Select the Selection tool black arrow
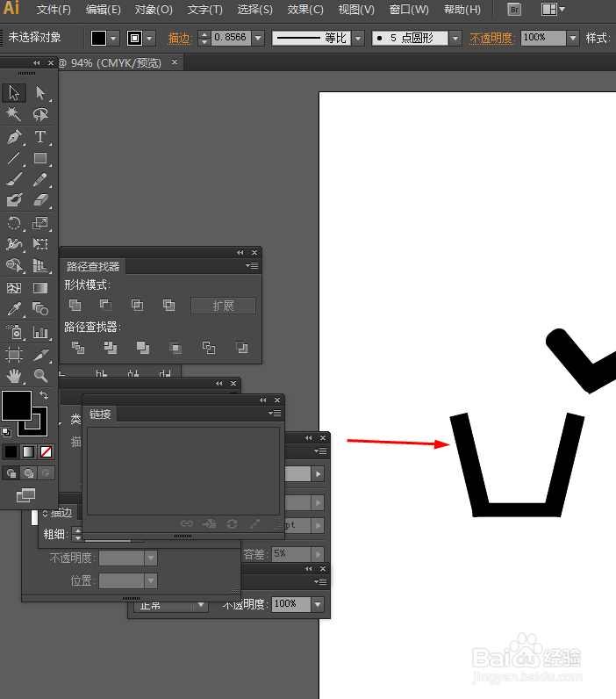Viewport: 616px width, 699px height. pyautogui.click(x=14, y=93)
